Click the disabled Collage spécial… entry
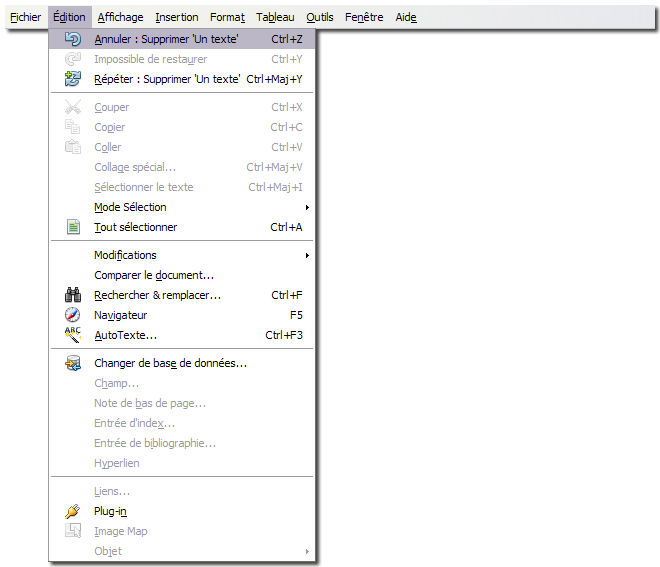660x567 pixels. click(182, 167)
